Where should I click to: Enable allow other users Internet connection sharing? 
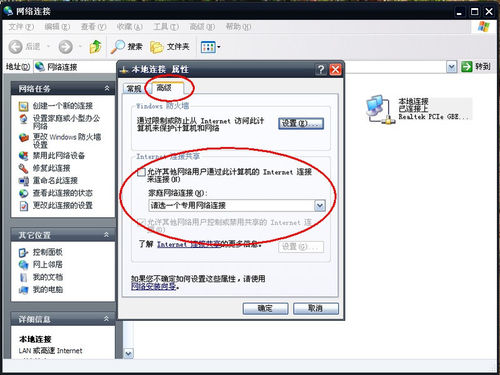click(142, 172)
